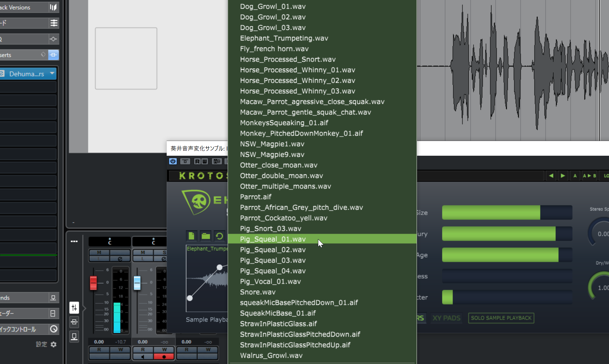The image size is (609, 364).
Task: Open mixer options three-dot menu
Action: click(74, 241)
